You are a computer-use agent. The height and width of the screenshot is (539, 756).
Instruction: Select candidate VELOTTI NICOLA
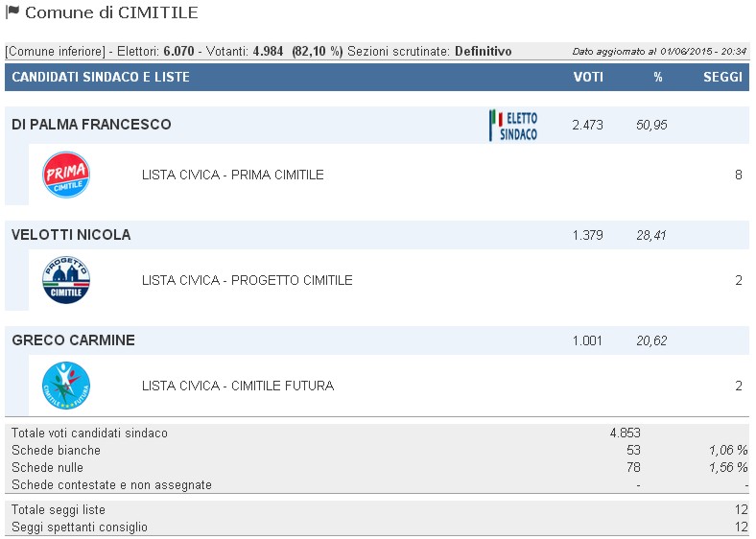tap(71, 235)
